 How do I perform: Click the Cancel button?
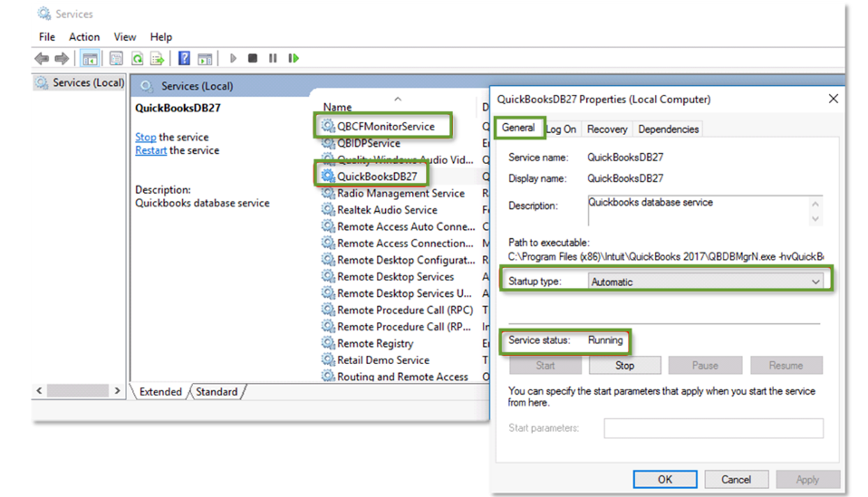pyautogui.click(x=736, y=479)
